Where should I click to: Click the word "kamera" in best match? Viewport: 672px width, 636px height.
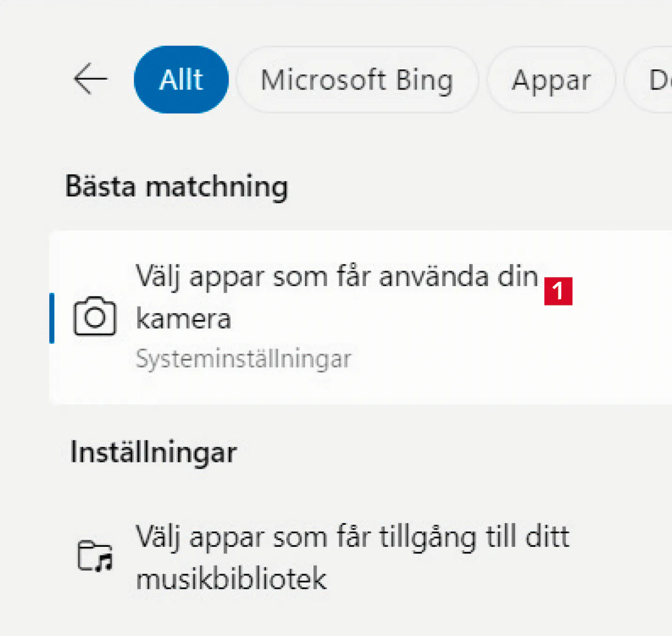coord(183,319)
